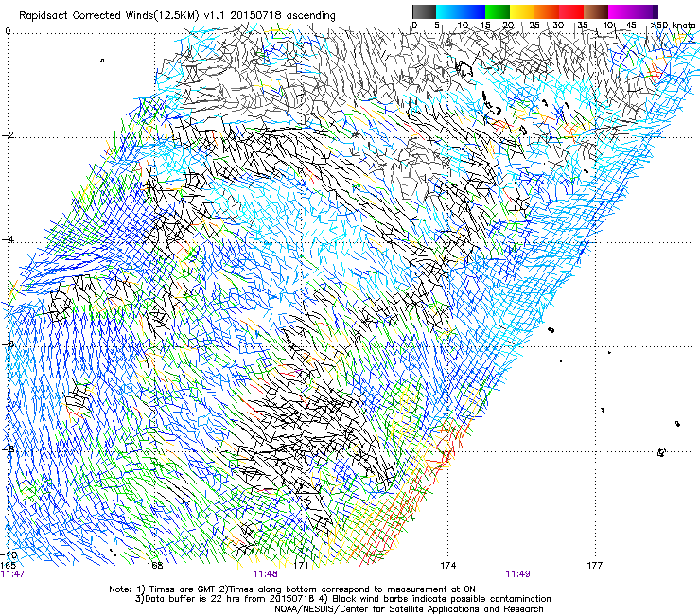Click the purple time label 11:47
700x615 pixels.
(x=13, y=574)
